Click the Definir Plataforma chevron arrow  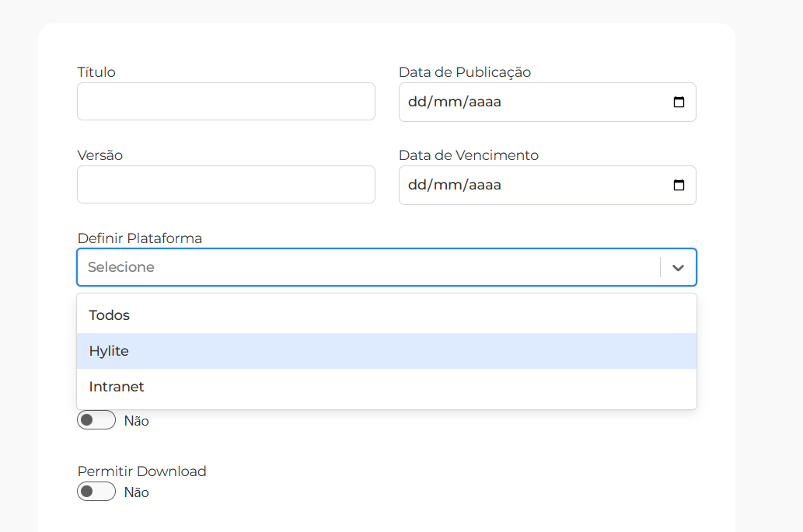pyautogui.click(x=678, y=267)
